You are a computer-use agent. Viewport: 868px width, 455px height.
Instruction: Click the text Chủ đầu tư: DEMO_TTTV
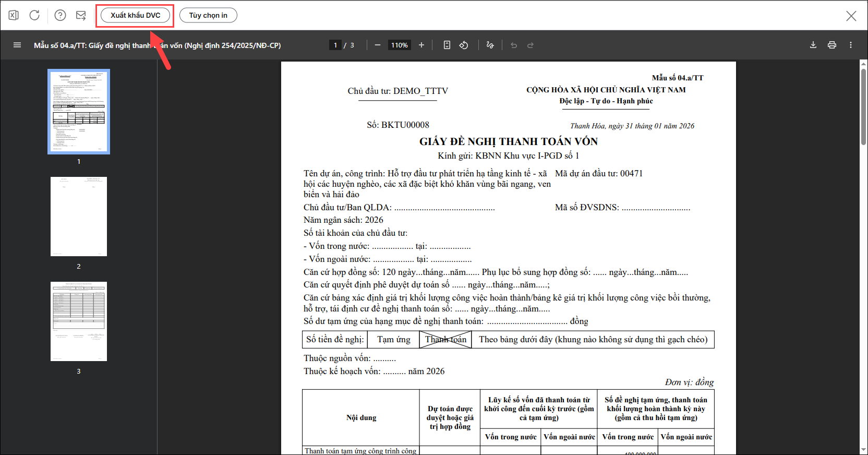398,91
